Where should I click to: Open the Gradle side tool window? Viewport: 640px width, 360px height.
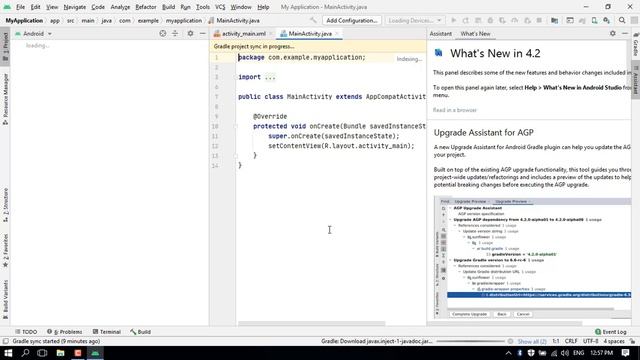click(x=636, y=45)
